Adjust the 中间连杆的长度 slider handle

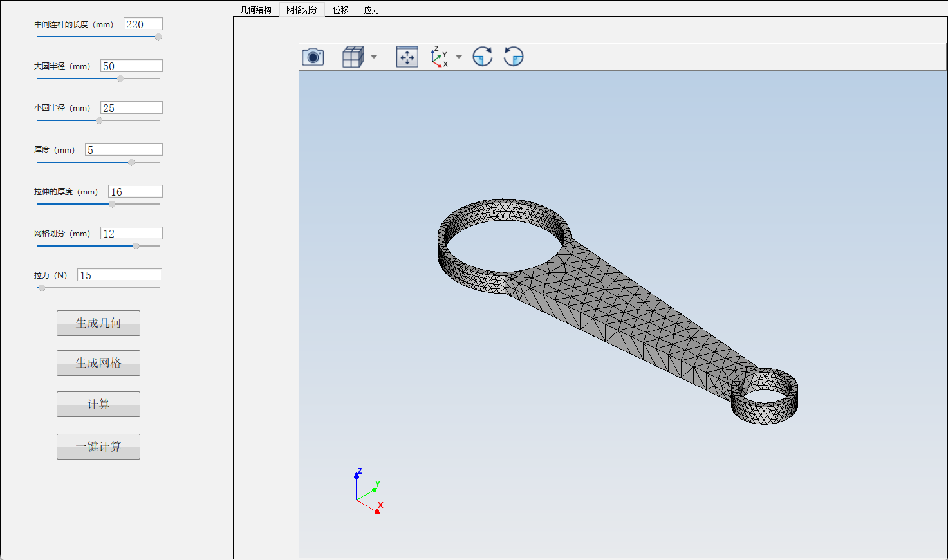pos(158,37)
